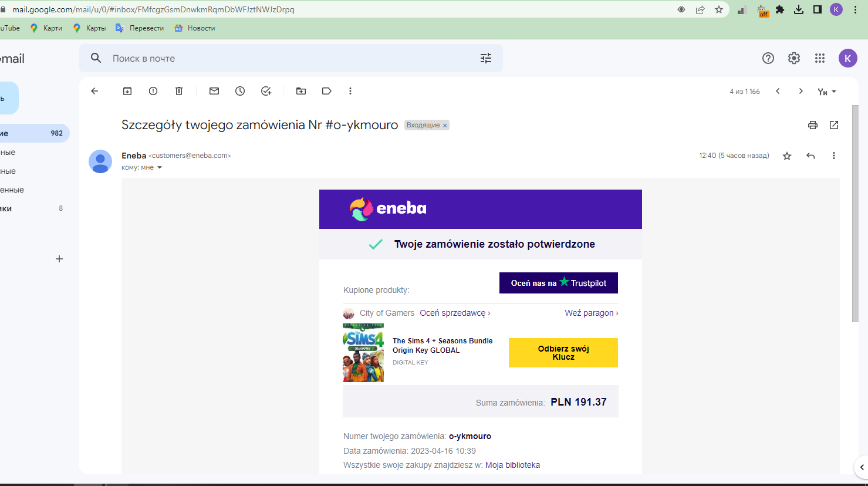Screen dimensions: 868x486
Task: Open the input language dropdown
Action: click(827, 92)
